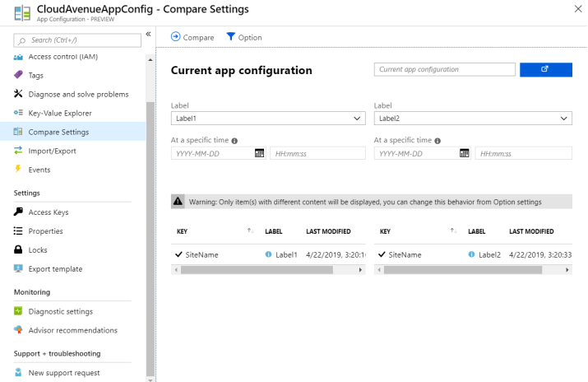588x382 pixels.
Task: Click the Diagnose and solve problems wrench icon
Action: click(x=18, y=93)
